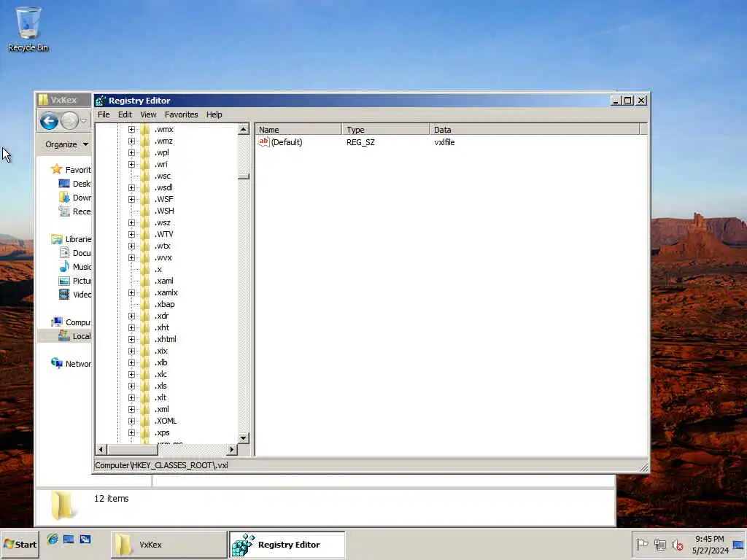Click the Registry Editor title bar icon

pos(101,101)
